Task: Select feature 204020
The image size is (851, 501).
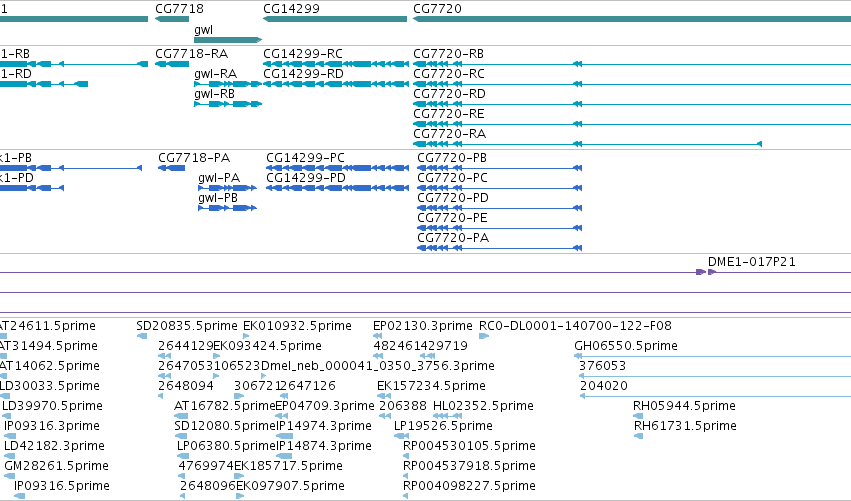Action: pos(604,386)
